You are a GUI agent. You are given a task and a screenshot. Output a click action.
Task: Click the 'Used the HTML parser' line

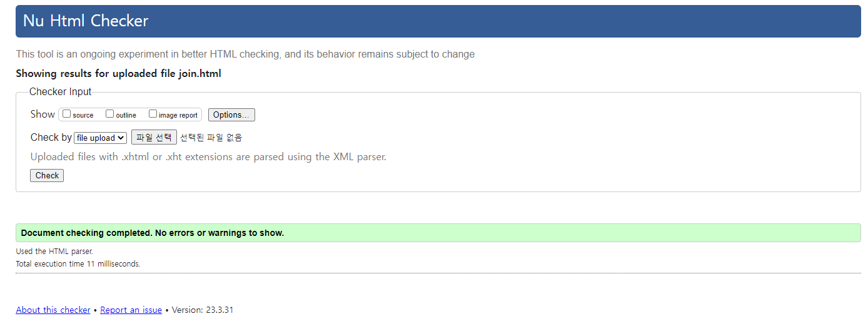tap(54, 252)
